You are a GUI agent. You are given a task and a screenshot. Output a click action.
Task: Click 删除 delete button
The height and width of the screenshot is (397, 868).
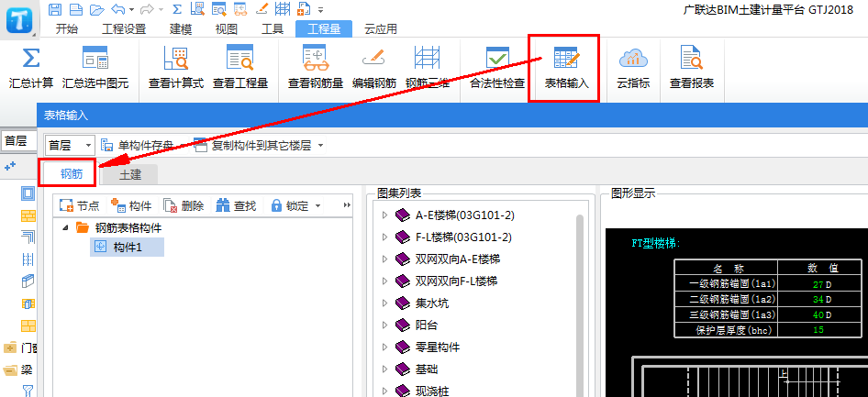[x=184, y=206]
